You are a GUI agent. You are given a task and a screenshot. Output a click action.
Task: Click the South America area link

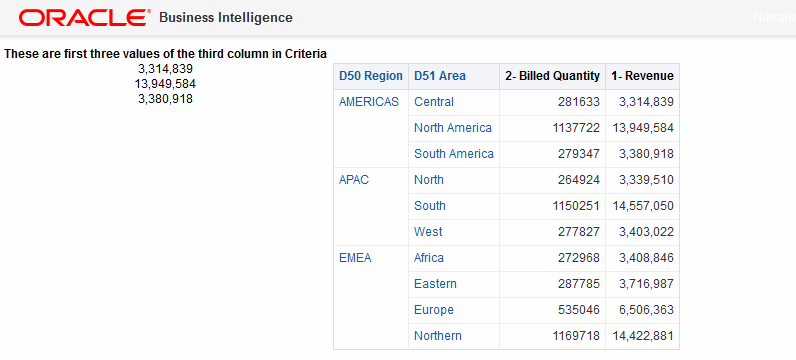(x=454, y=154)
